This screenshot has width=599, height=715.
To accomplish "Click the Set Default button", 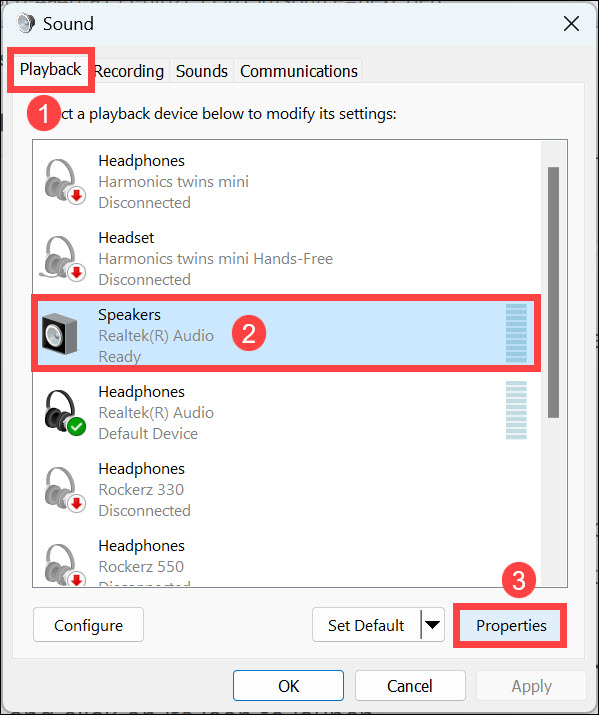I will point(366,625).
